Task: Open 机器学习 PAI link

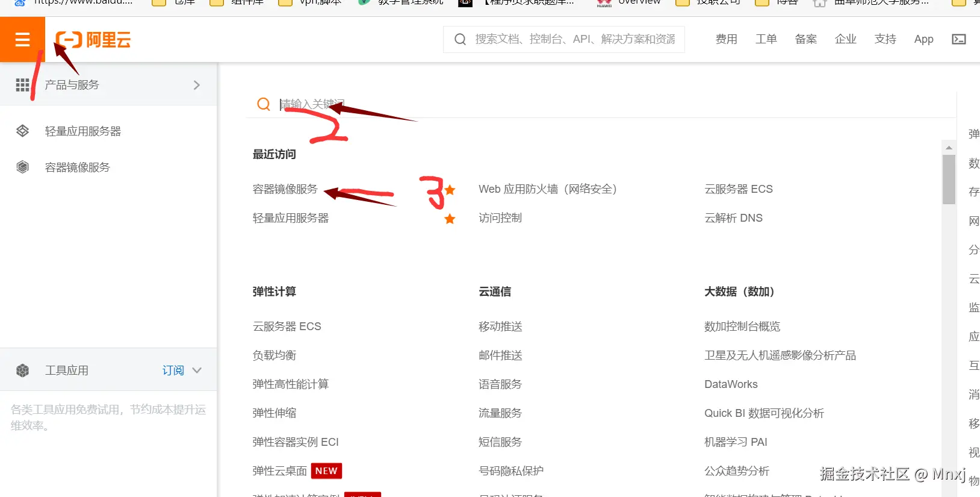Action: pyautogui.click(x=736, y=442)
